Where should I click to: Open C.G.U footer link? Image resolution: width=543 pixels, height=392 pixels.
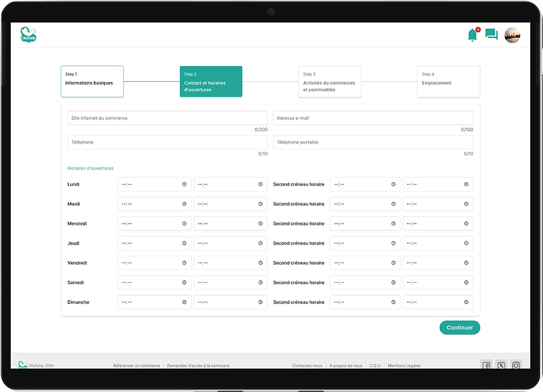pos(375,365)
